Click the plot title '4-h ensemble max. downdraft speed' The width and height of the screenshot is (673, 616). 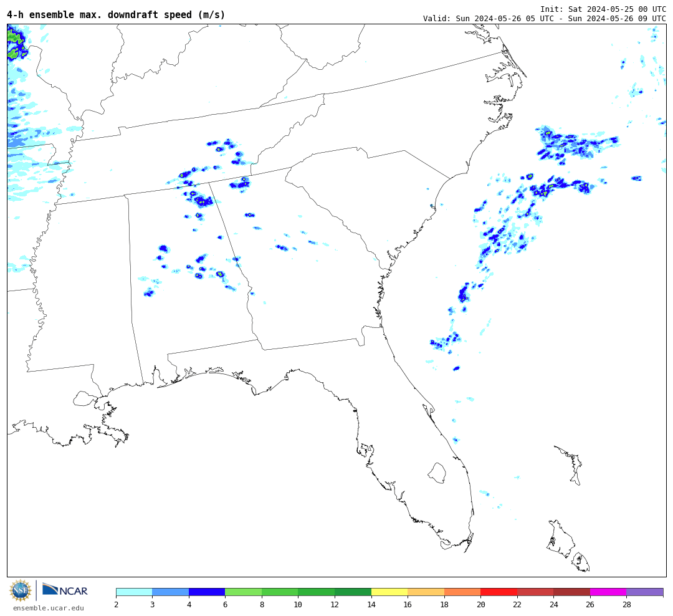coord(99,14)
